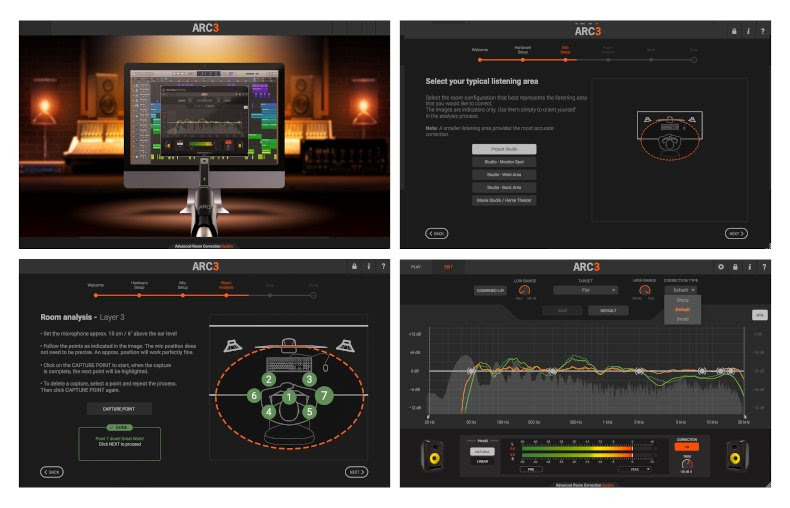
Task: Click the left speaker monitor icon
Action: [433, 455]
